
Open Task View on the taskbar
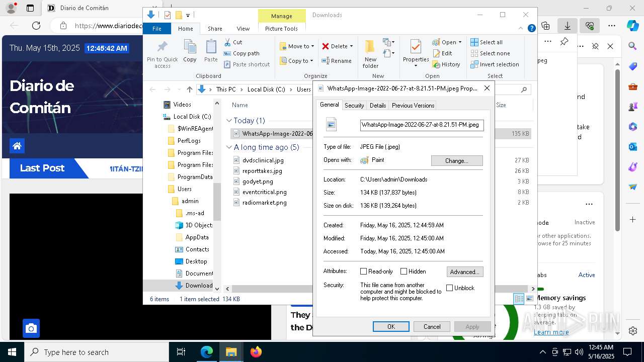click(x=181, y=352)
